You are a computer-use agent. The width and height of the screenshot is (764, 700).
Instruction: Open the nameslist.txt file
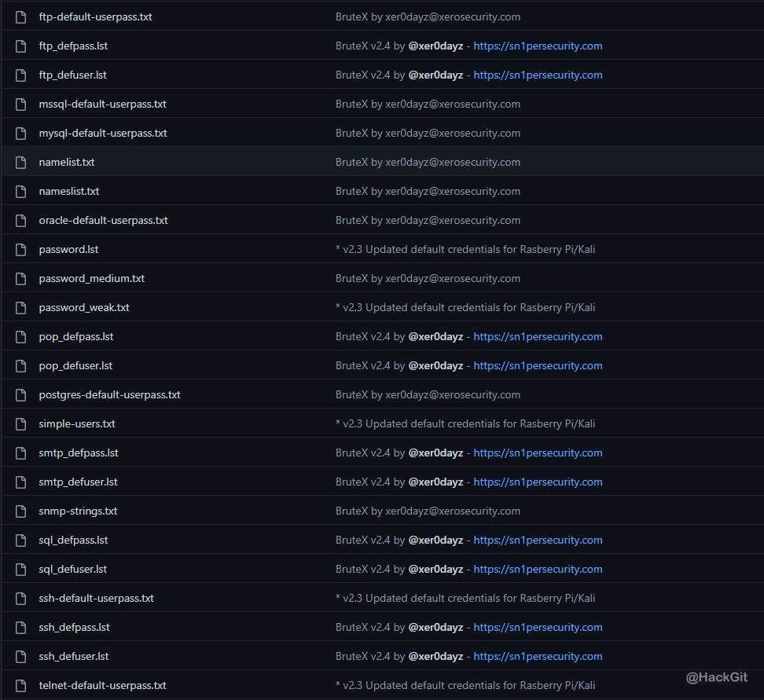pos(68,192)
